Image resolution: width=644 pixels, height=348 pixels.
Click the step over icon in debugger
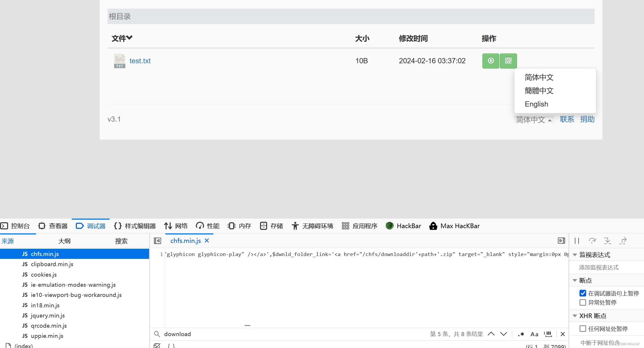pyautogui.click(x=593, y=241)
